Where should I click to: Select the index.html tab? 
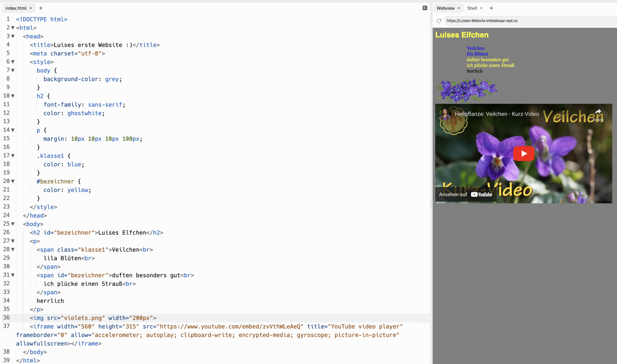pyautogui.click(x=16, y=8)
